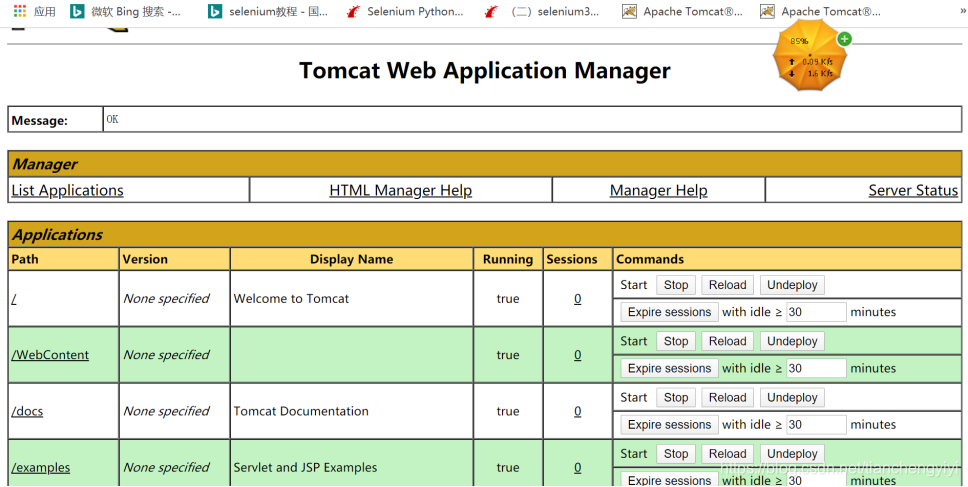Open the /WebContent path link
Viewport: 968px width, 487px height.
50,355
